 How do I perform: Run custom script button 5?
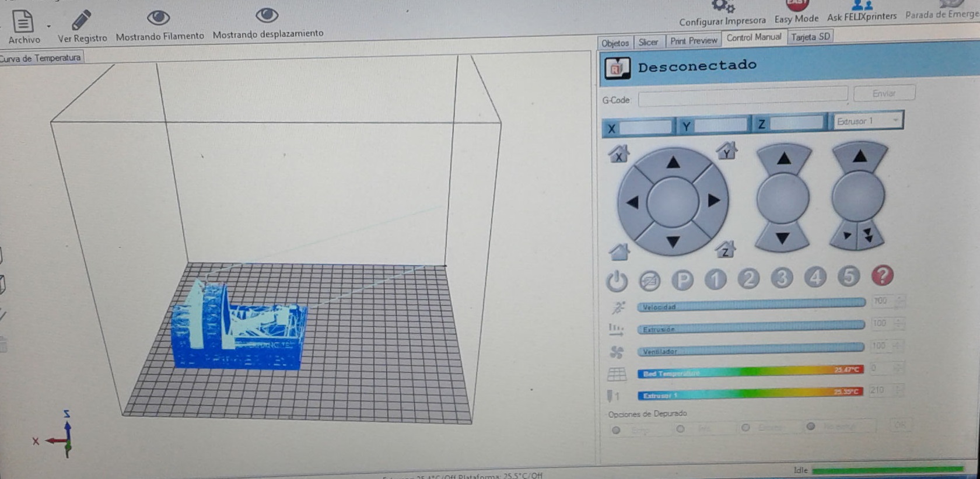click(x=849, y=276)
